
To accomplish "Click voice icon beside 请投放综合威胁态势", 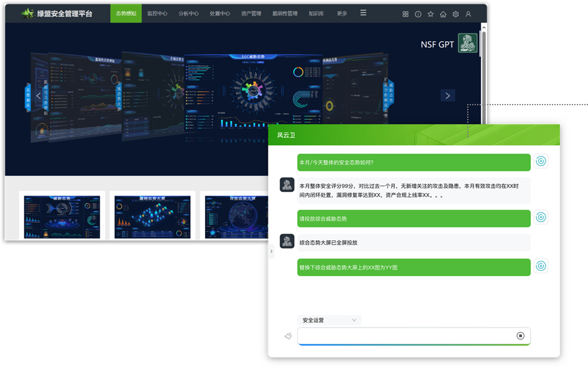I will point(541,217).
